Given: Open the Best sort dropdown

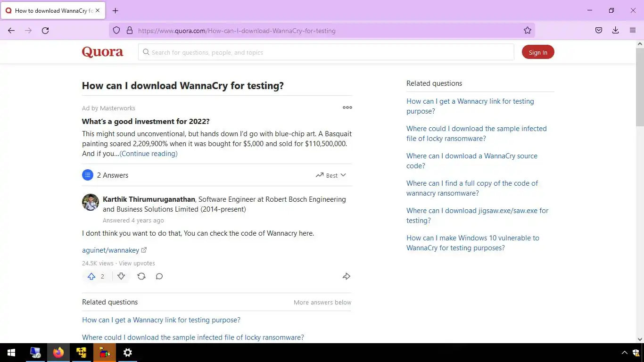Looking at the screenshot, I should [331, 175].
